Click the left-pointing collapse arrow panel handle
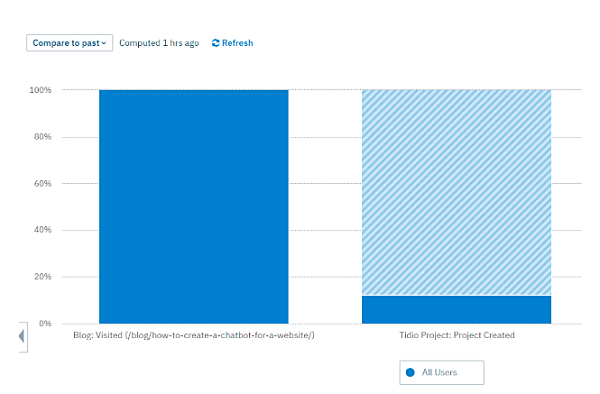Screen dimensions: 600x394 [23, 337]
